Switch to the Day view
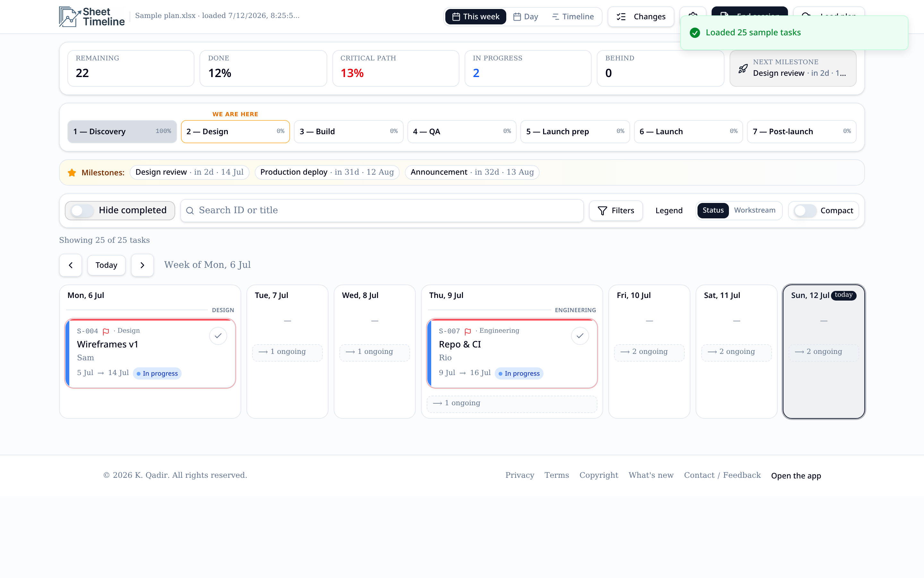Image resolution: width=924 pixels, height=578 pixels. tap(526, 16)
